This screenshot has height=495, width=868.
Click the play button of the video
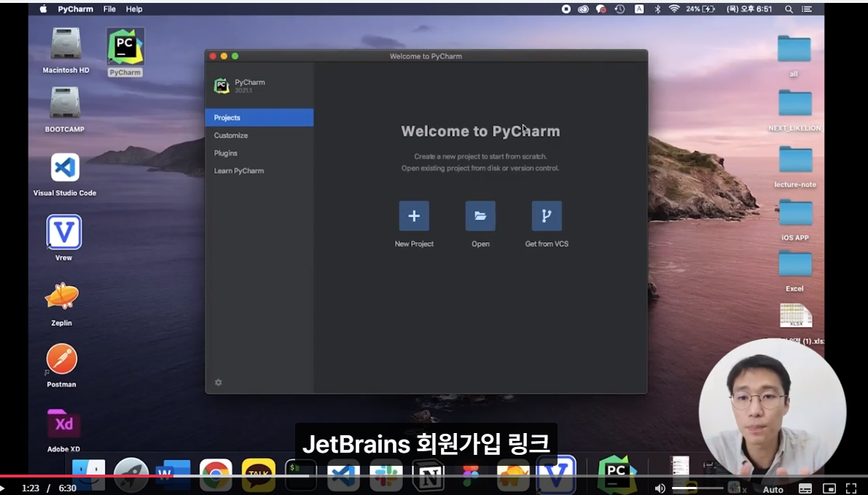pyautogui.click(x=3, y=488)
